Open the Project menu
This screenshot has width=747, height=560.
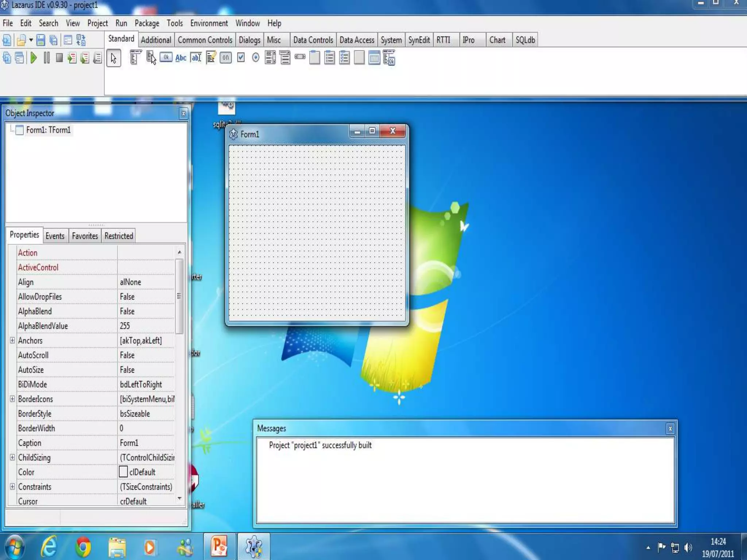point(97,23)
